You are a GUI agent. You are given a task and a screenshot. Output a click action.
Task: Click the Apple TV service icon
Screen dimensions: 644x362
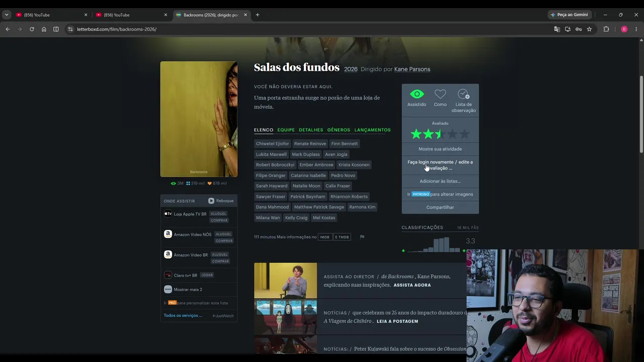[x=168, y=214]
